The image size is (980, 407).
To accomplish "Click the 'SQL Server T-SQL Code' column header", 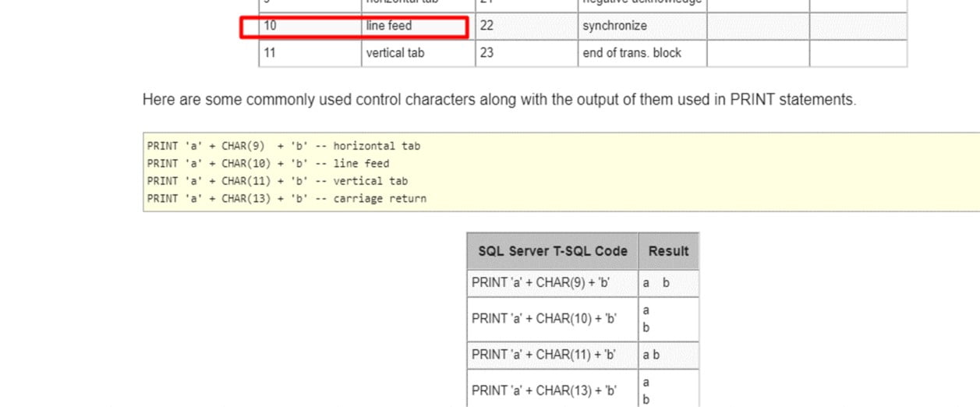I will pyautogui.click(x=552, y=251).
